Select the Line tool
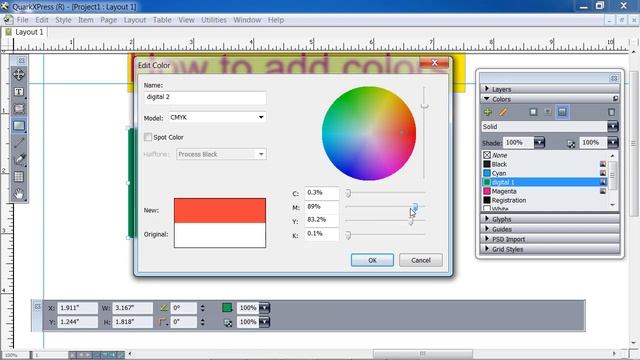 click(19, 143)
